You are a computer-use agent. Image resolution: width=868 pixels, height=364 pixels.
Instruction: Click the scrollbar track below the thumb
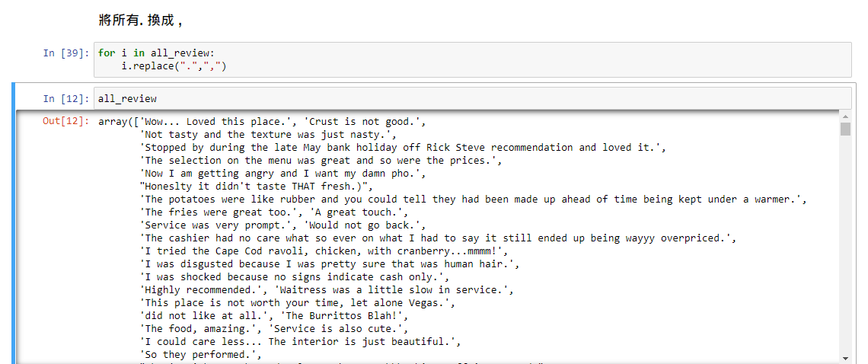click(x=844, y=244)
